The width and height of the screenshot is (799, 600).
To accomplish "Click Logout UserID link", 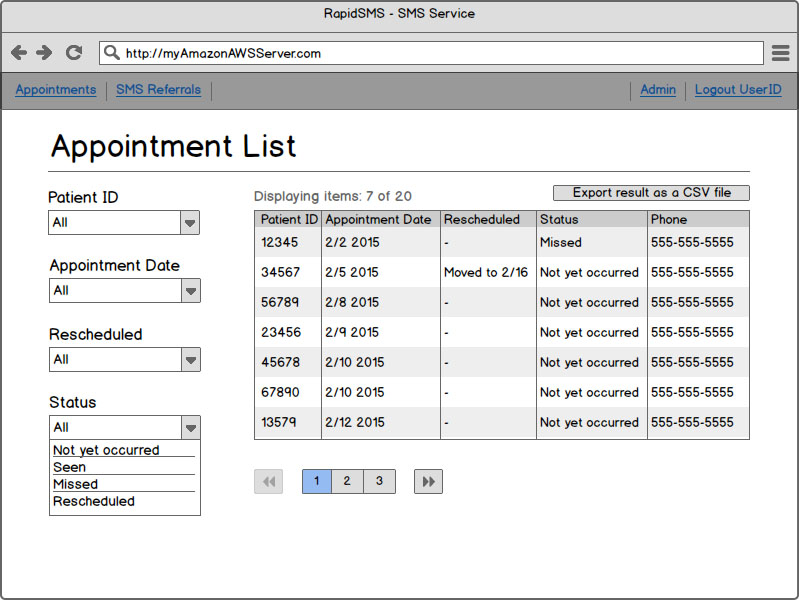I will coord(738,90).
